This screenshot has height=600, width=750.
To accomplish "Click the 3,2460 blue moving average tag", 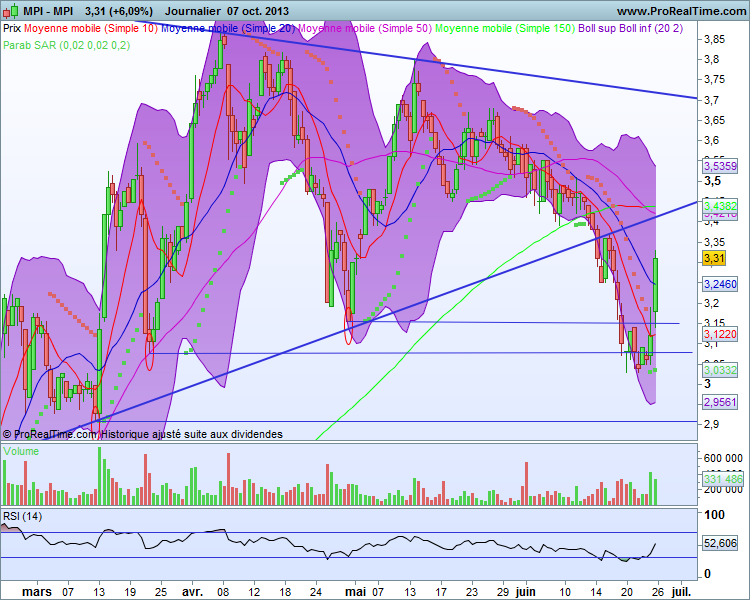I will (x=720, y=284).
